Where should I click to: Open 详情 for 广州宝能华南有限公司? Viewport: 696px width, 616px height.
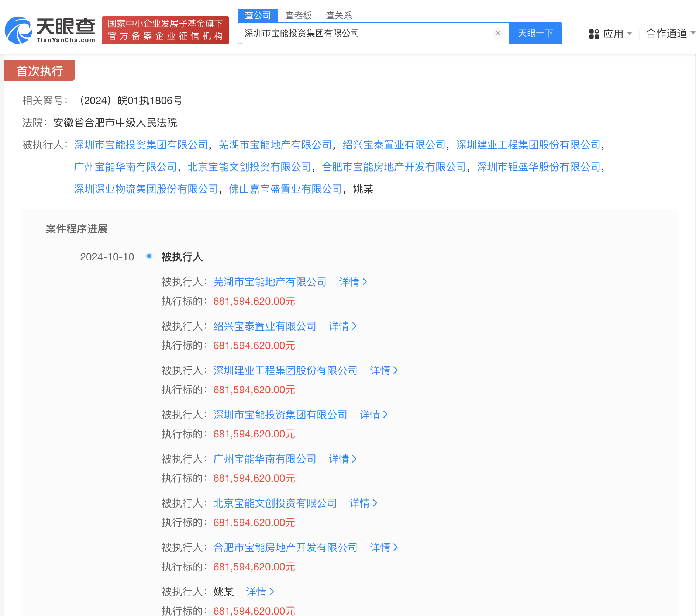342,459
